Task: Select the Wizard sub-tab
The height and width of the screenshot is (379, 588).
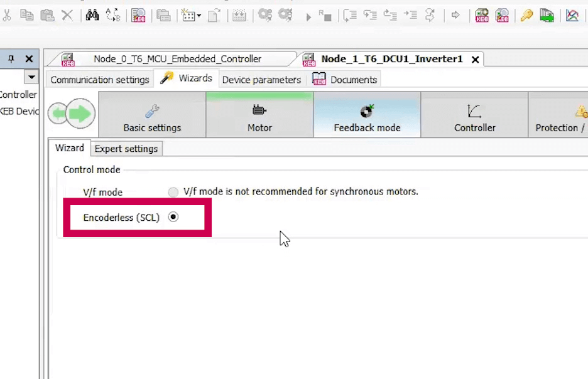Action: (x=69, y=148)
